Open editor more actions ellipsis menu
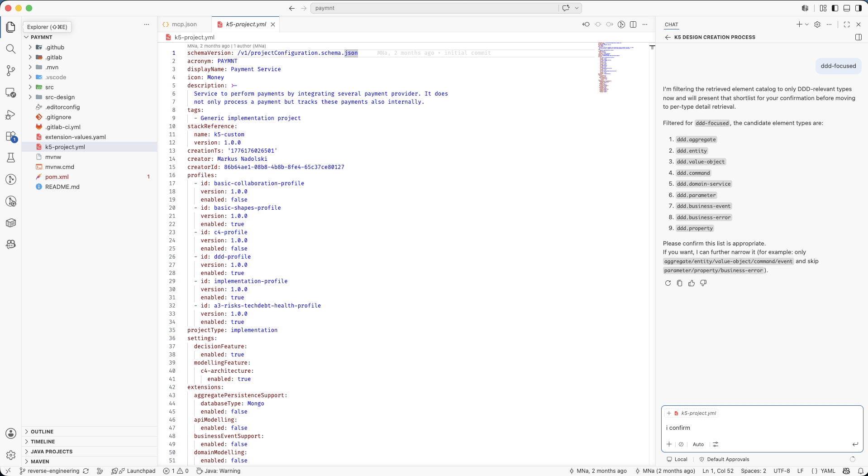This screenshot has height=476, width=868. [x=645, y=24]
